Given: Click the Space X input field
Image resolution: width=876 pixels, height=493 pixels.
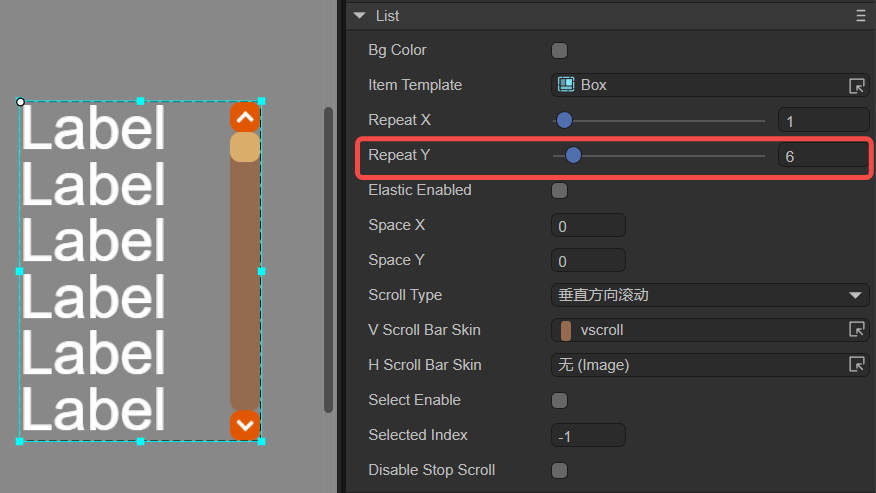Looking at the screenshot, I should click(x=588, y=225).
